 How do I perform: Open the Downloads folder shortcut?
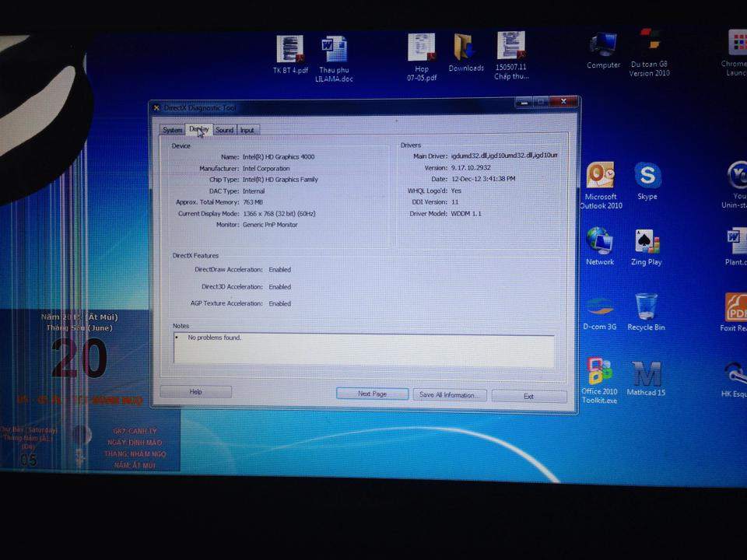click(466, 52)
